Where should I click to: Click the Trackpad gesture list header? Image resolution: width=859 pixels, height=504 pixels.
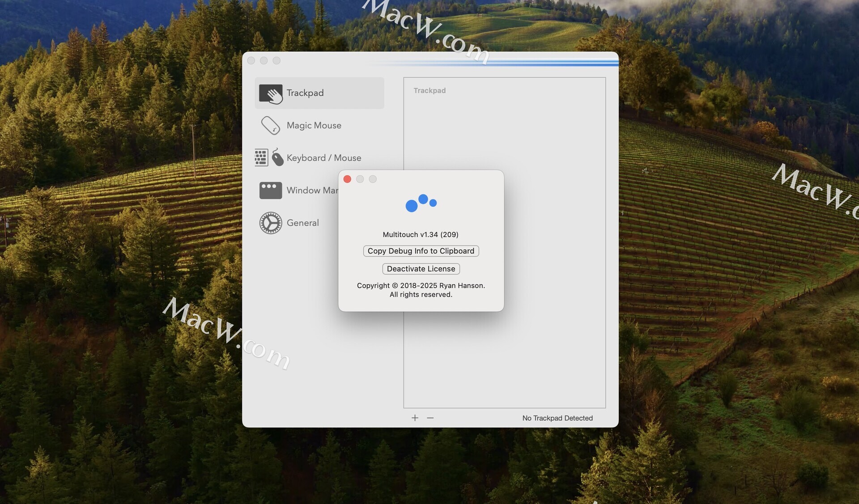click(x=429, y=90)
